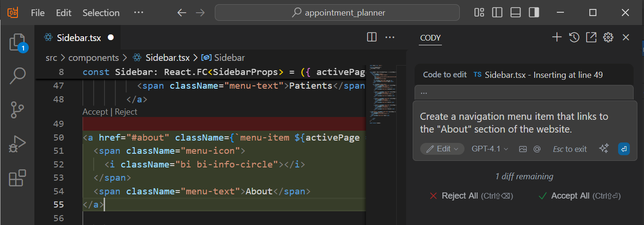Open the Extensions view icon

[17, 178]
